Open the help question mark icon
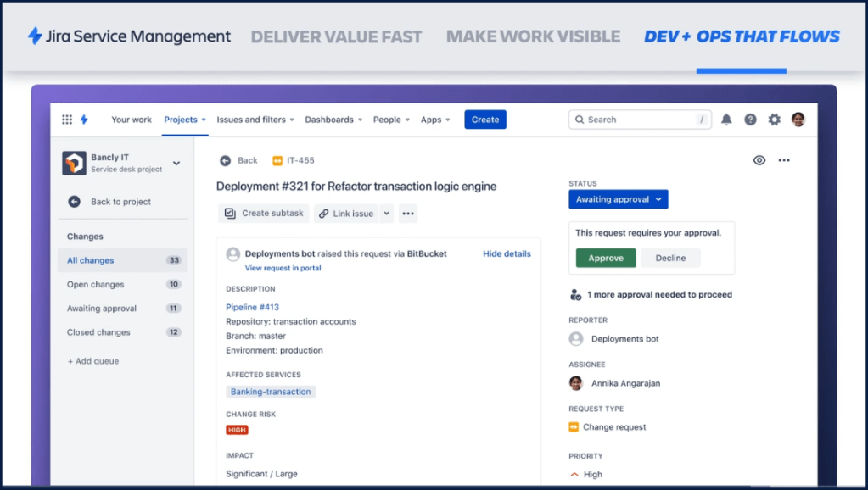Viewport: 868px width, 490px height. tap(750, 120)
